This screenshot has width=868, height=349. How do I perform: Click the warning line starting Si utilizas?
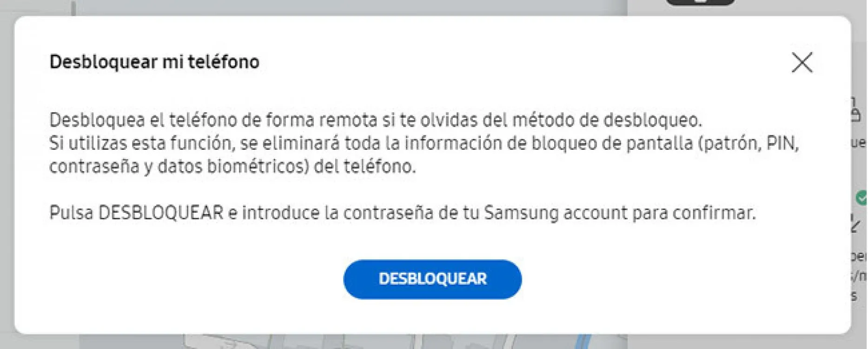tap(424, 143)
